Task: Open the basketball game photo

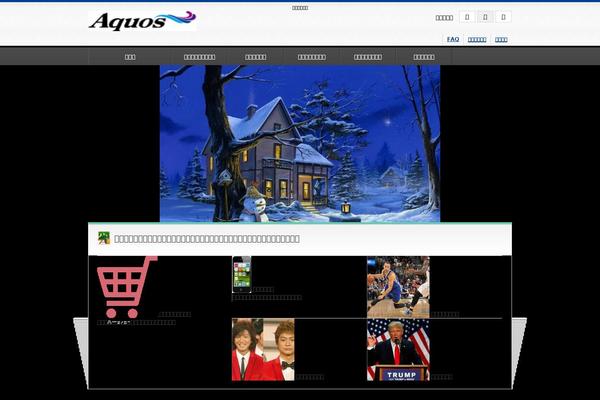Action: point(398,287)
